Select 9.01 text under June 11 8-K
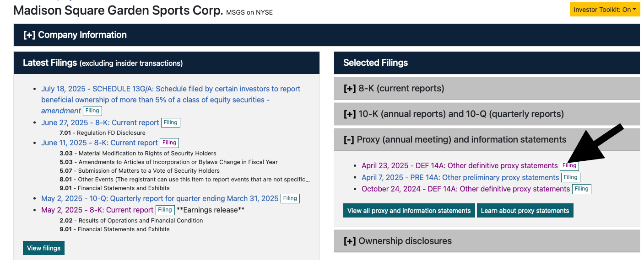Viewport: 644px width, 260px height. pyautogui.click(x=114, y=188)
